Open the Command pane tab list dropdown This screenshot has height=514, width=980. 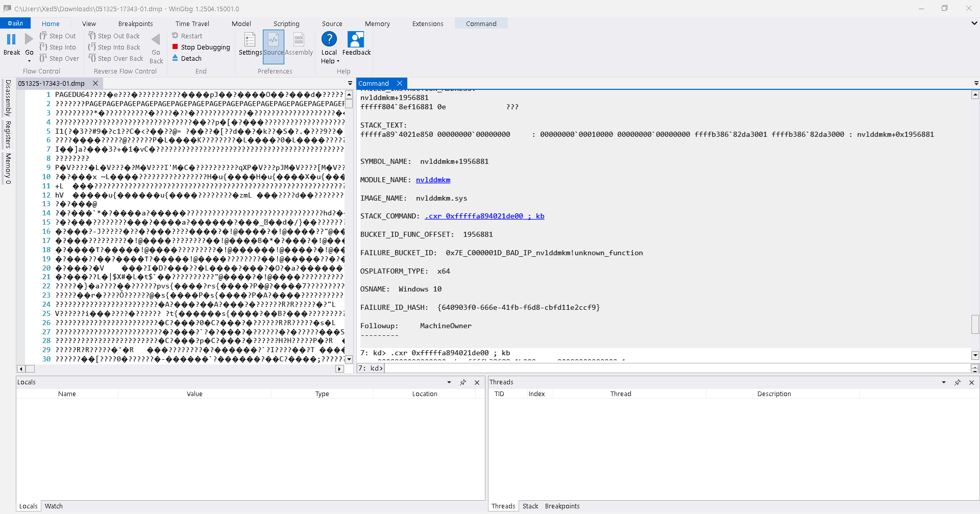coord(976,83)
